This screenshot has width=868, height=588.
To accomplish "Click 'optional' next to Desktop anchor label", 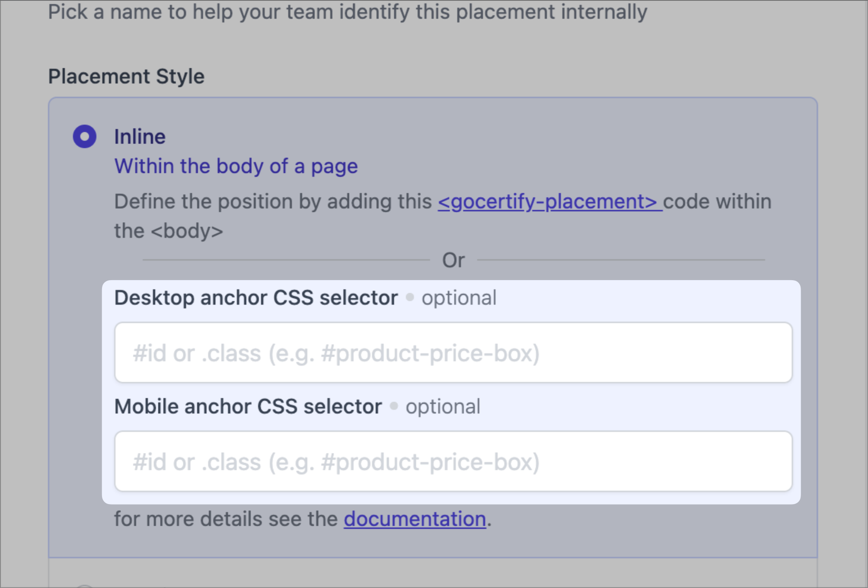I will (459, 298).
